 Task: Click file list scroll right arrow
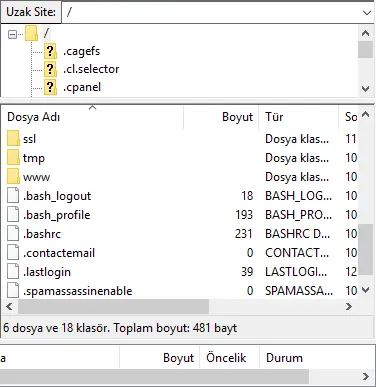coord(349,306)
